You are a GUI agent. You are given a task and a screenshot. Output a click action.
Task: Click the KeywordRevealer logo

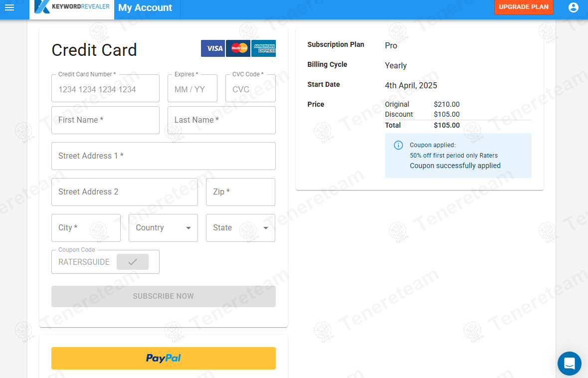pyautogui.click(x=72, y=7)
